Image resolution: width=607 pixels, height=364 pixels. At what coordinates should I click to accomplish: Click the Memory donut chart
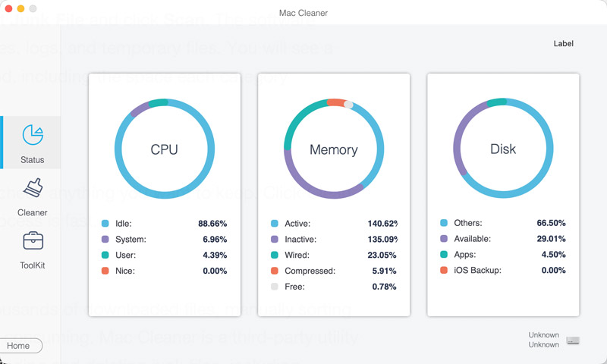[334, 149]
